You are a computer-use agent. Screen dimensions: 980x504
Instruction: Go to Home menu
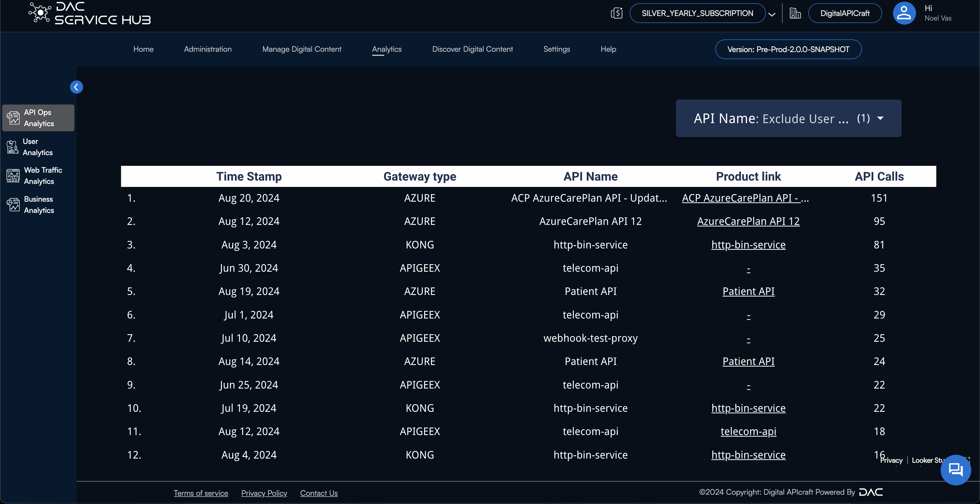point(144,49)
